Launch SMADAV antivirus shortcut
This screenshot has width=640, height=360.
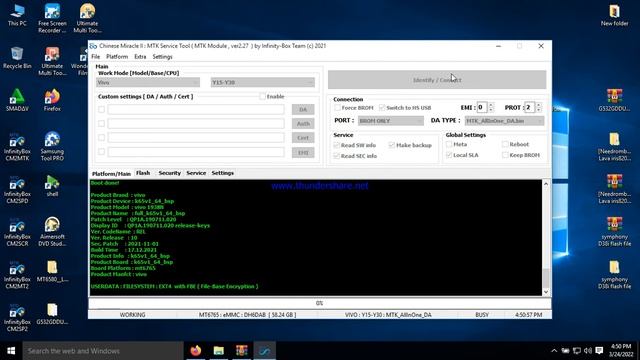[17, 100]
